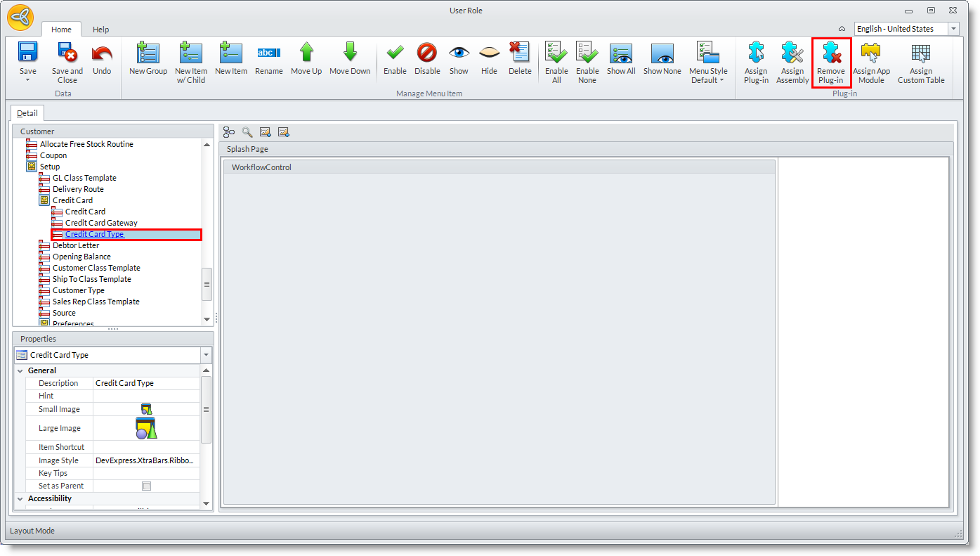Select the Detail tab
Image resolution: width=980 pixels, height=556 pixels.
[x=27, y=113]
